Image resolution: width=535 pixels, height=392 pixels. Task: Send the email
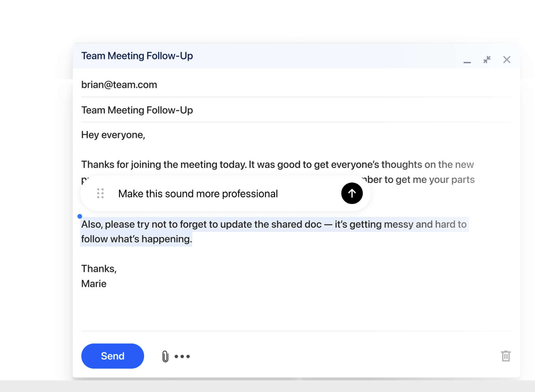112,356
